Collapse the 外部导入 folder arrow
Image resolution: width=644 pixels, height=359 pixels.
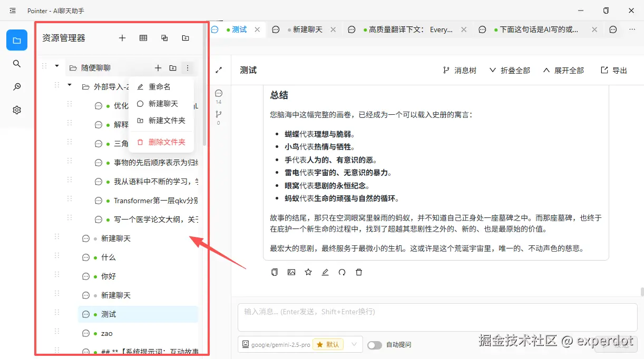click(70, 85)
